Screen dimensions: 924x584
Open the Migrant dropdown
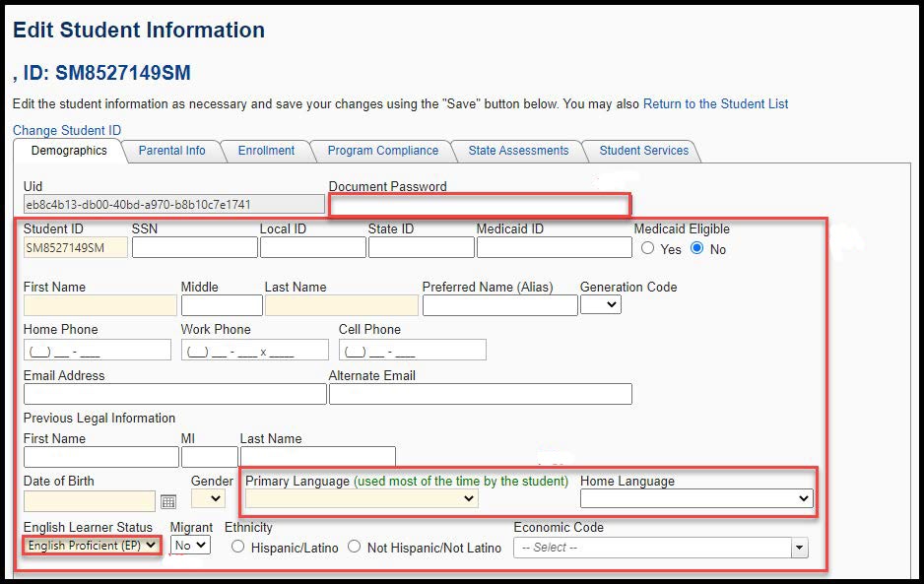190,545
